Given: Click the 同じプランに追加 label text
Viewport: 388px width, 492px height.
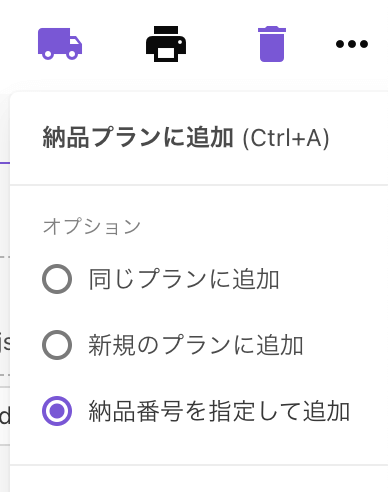Looking at the screenshot, I should (x=184, y=279).
